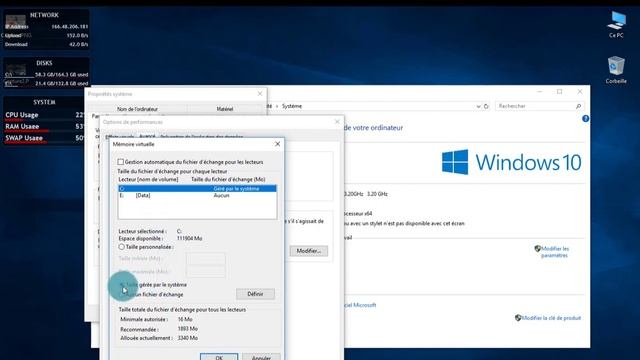640x360 pixels.
Task: Click Modifier... button in Options de performances
Action: click(x=309, y=251)
